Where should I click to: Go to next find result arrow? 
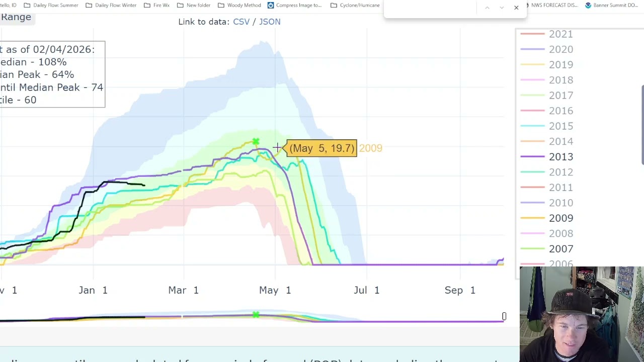[502, 8]
